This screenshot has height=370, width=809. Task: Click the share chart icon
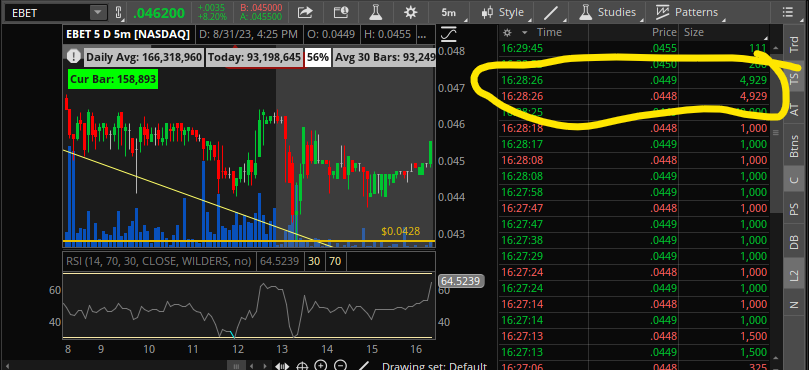click(x=305, y=12)
